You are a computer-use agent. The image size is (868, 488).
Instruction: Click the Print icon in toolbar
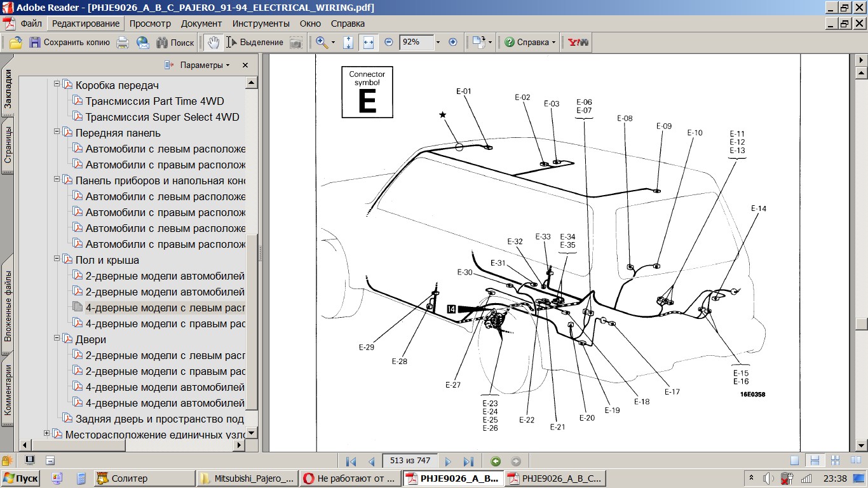click(x=123, y=43)
